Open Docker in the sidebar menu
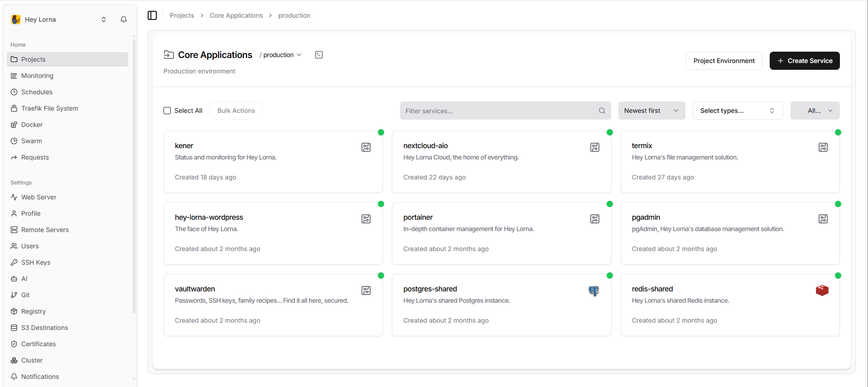Image resolution: width=868 pixels, height=387 pixels. pos(32,125)
